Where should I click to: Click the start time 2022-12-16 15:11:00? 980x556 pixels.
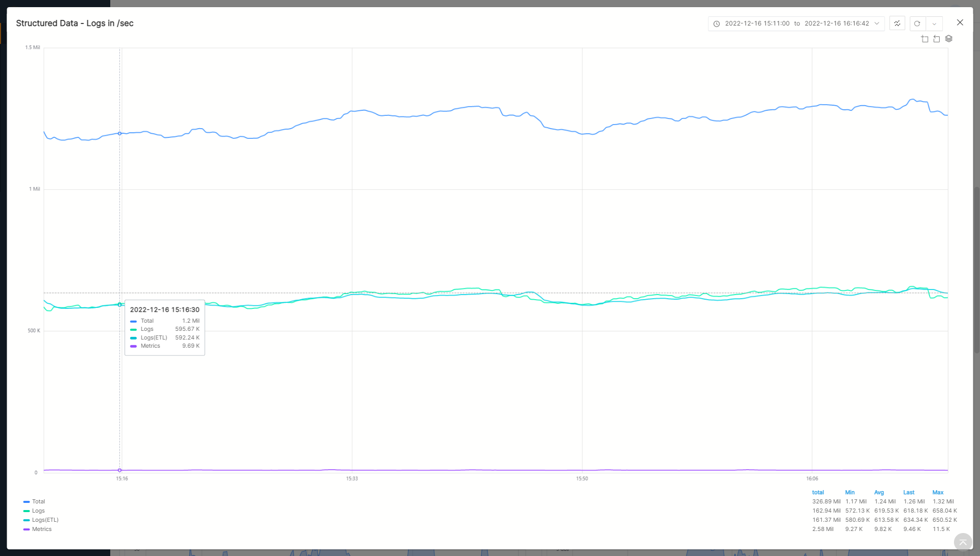click(757, 23)
